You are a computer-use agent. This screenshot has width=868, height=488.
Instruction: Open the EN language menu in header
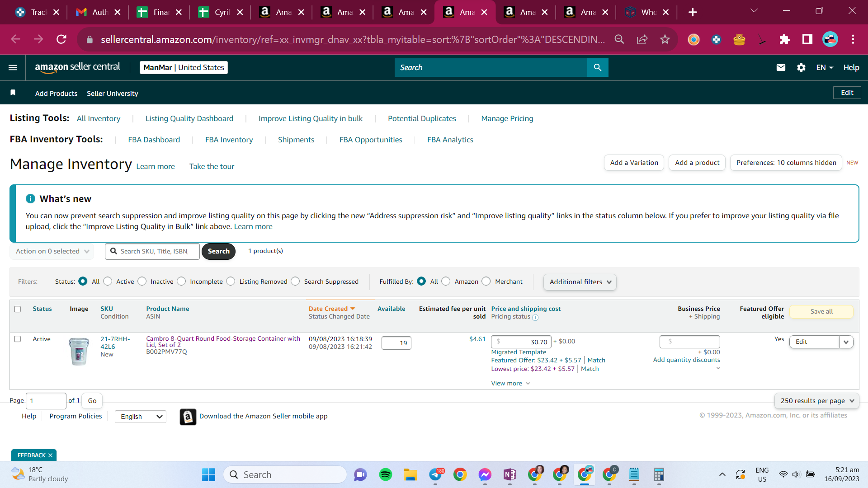pos(824,67)
